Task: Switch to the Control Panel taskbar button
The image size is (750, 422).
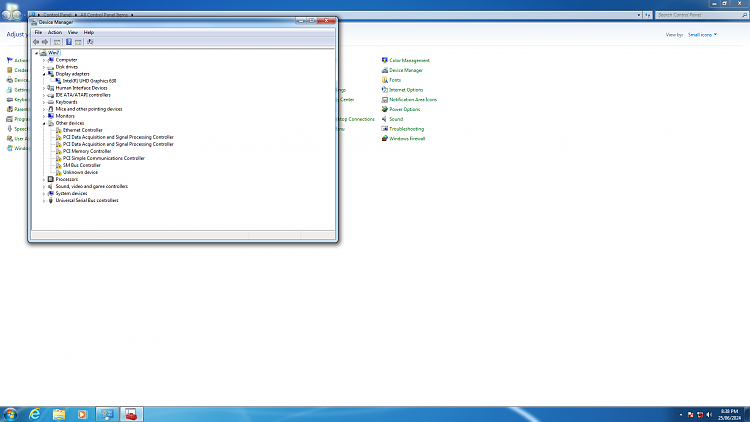Action: pos(107,414)
